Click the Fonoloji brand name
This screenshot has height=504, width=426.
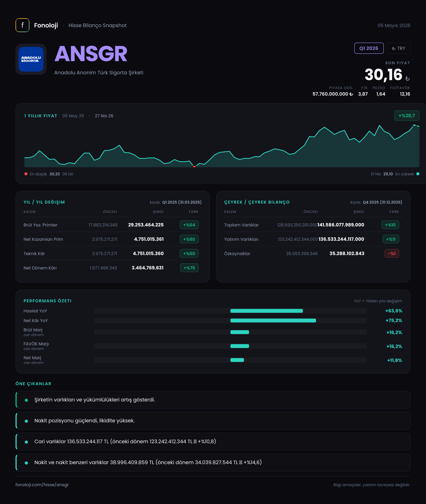[x=46, y=25]
